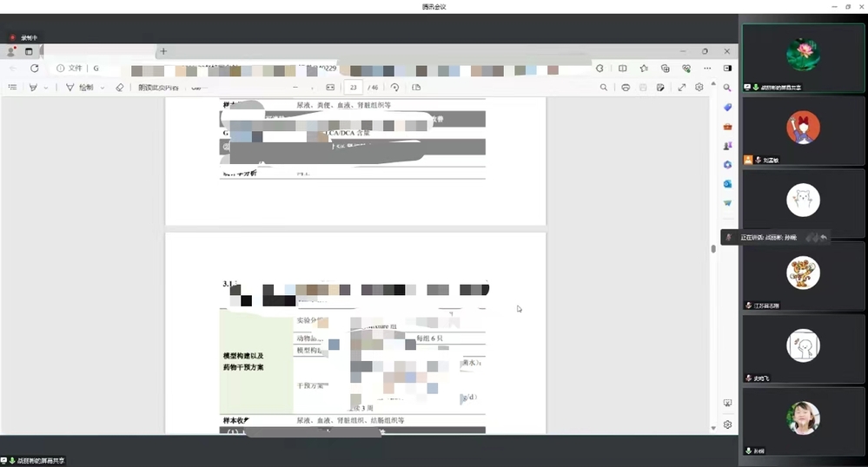
Task: Click the fit to width icon
Action: coord(330,88)
